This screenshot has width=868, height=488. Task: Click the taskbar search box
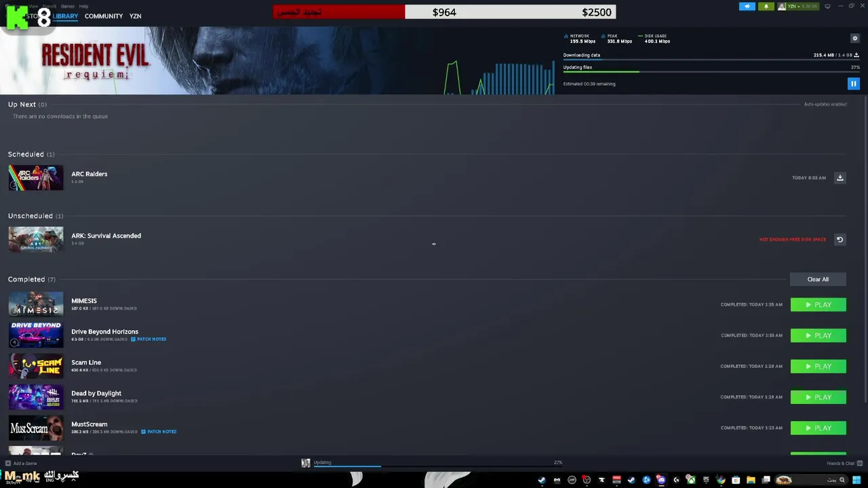[x=810, y=480]
